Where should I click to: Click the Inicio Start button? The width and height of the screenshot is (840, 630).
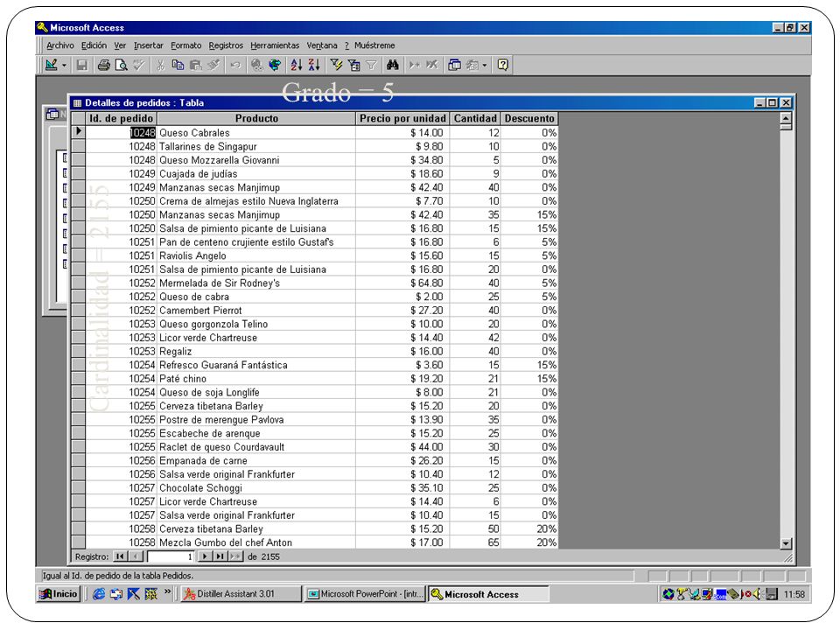click(59, 593)
